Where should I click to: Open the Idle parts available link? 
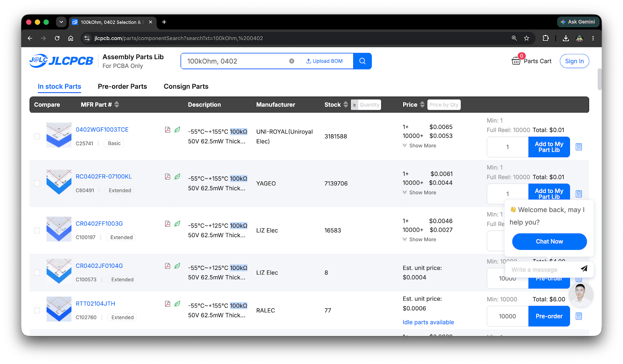[x=428, y=322]
